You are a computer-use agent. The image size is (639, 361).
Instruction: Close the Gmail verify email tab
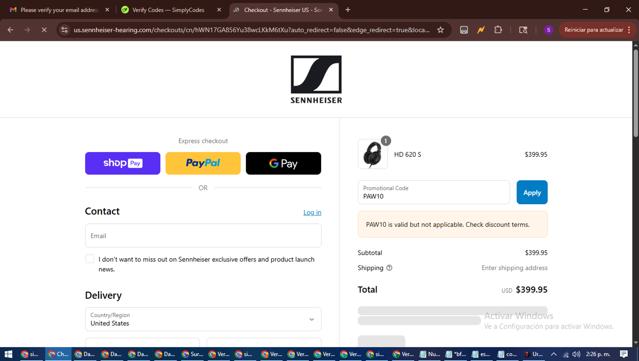pyautogui.click(x=107, y=10)
